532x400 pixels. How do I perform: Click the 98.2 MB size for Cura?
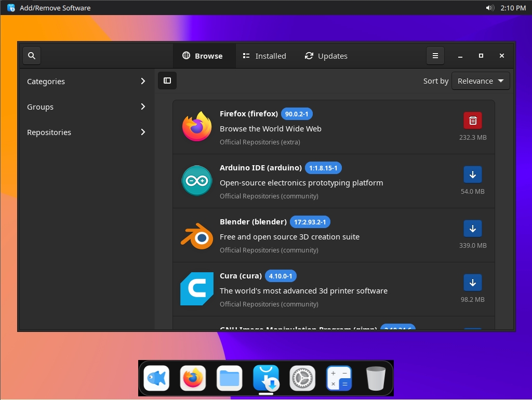(473, 300)
